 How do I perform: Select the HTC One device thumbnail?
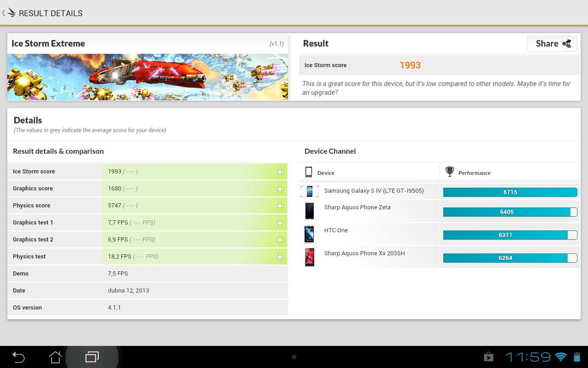310,234
